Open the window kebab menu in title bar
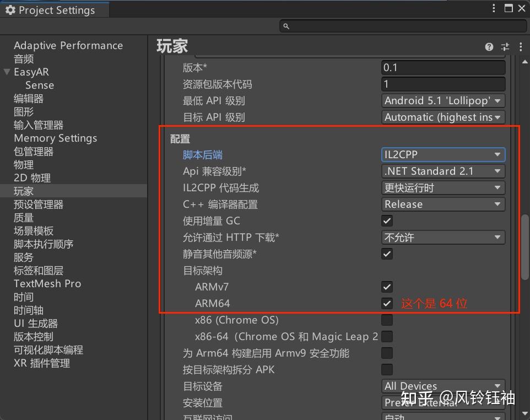The height and width of the screenshot is (420, 530). 494,8
